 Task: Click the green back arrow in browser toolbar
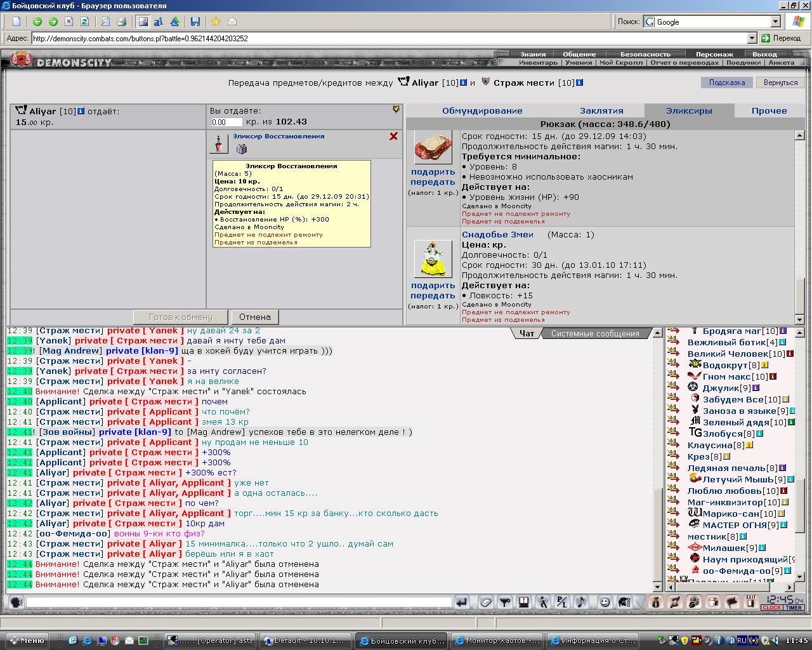point(37,22)
